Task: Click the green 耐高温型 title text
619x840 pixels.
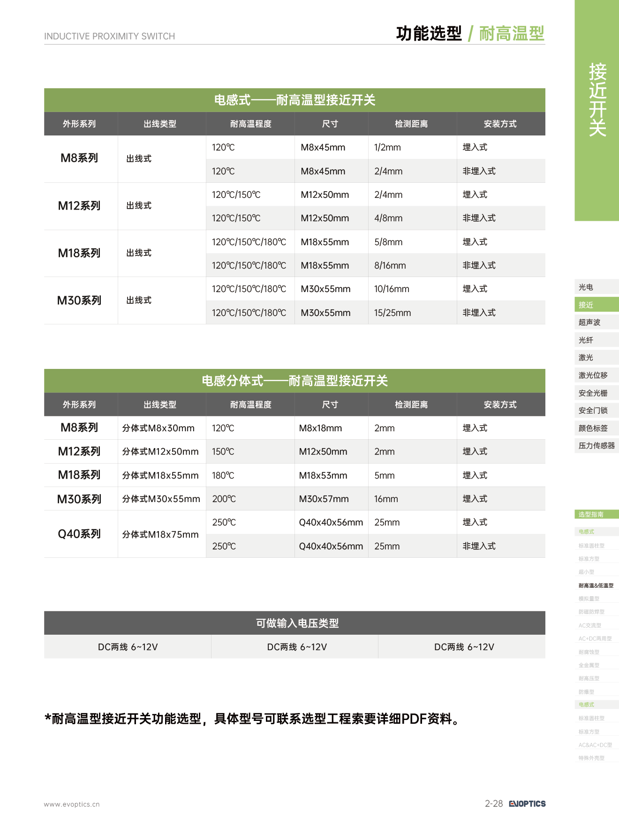Action: coord(512,33)
